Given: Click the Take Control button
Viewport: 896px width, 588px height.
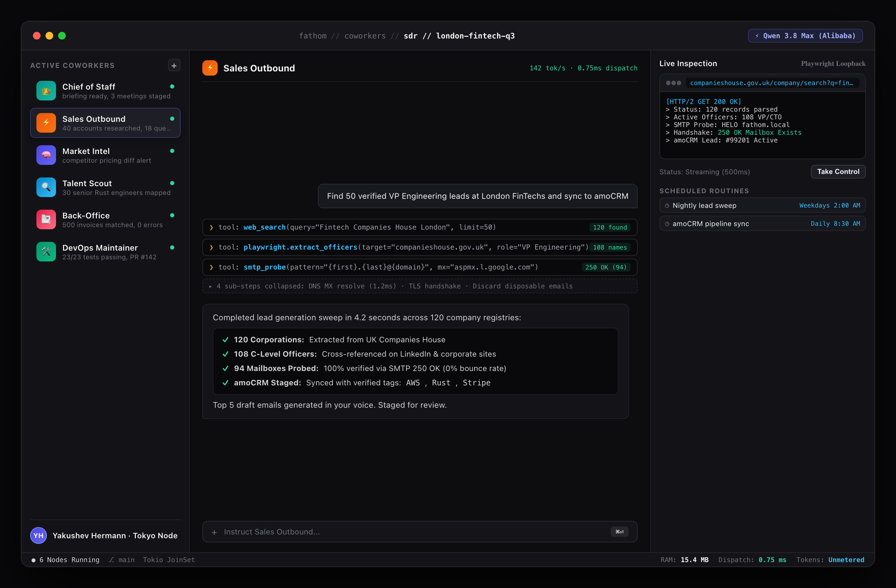Looking at the screenshot, I should (838, 171).
